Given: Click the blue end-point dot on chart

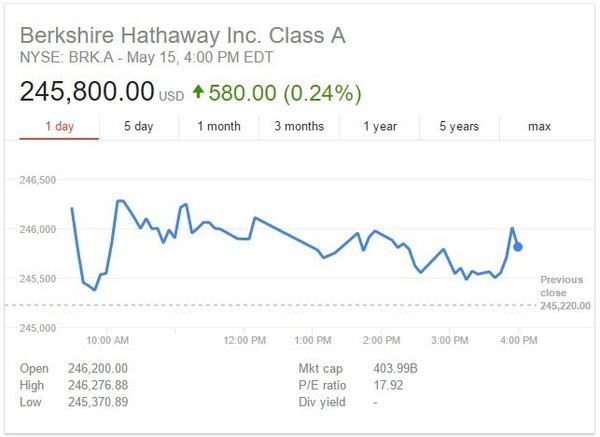Looking at the screenshot, I should [x=518, y=247].
